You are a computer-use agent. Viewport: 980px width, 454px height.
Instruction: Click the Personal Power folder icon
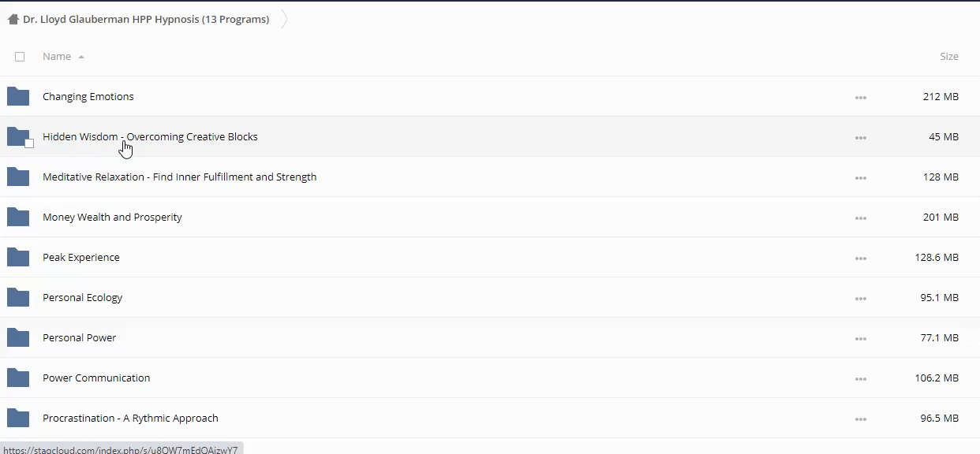(18, 338)
